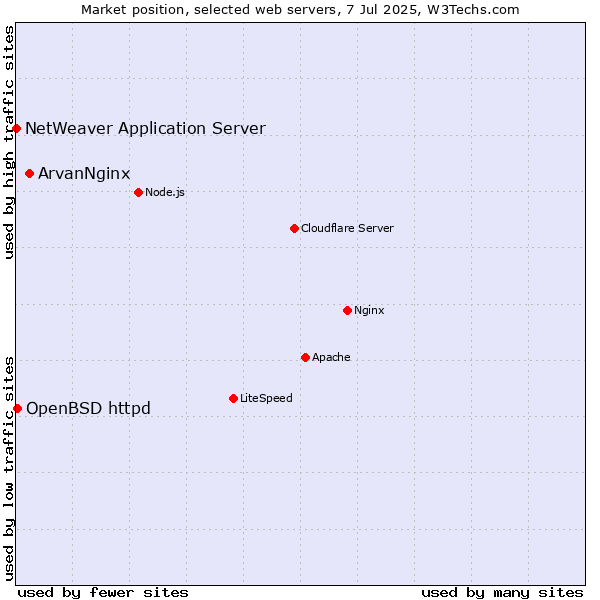Screen dimensions: 600x600
Task: Click 'used by many sites' axis label
Action: tap(502, 593)
